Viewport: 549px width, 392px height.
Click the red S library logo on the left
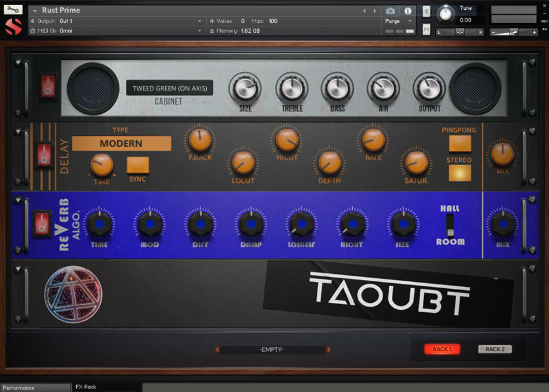[x=14, y=27]
